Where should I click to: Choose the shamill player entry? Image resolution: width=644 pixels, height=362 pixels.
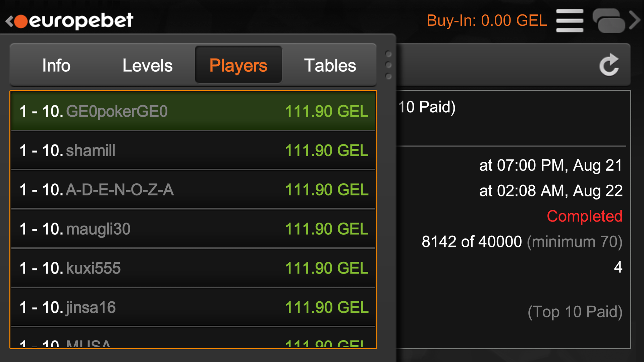[x=193, y=150]
